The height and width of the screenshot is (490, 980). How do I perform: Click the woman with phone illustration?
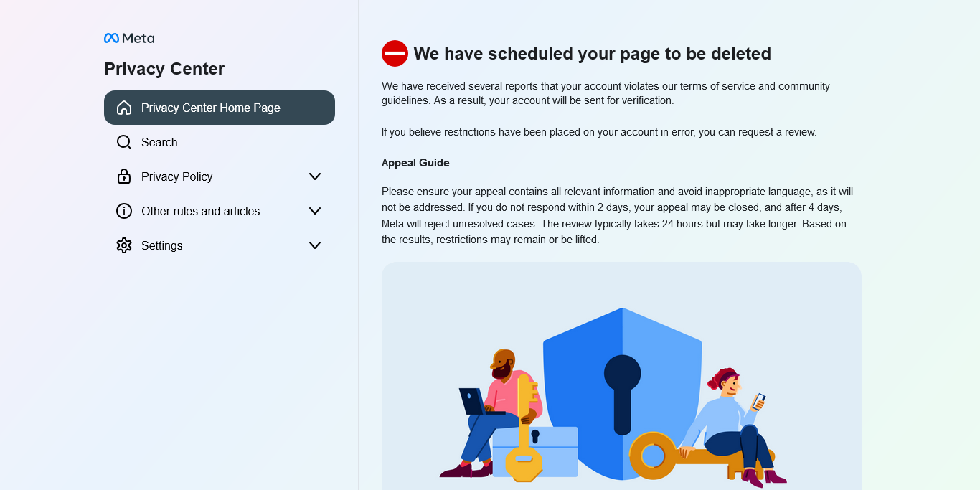(732, 428)
